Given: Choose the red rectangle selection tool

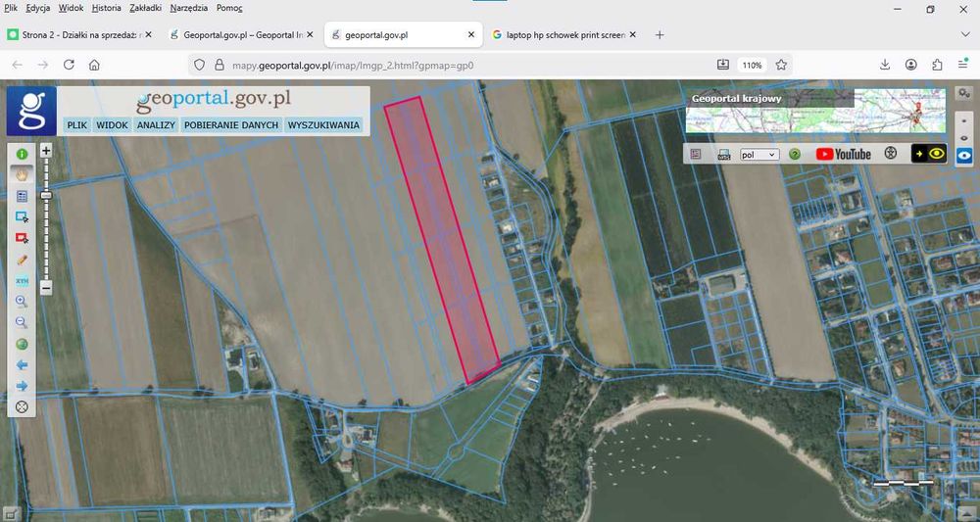Looking at the screenshot, I should coord(22,238).
